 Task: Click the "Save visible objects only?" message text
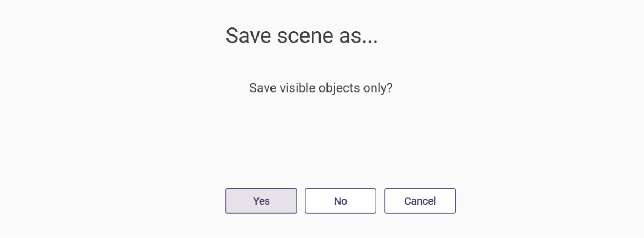(x=321, y=88)
